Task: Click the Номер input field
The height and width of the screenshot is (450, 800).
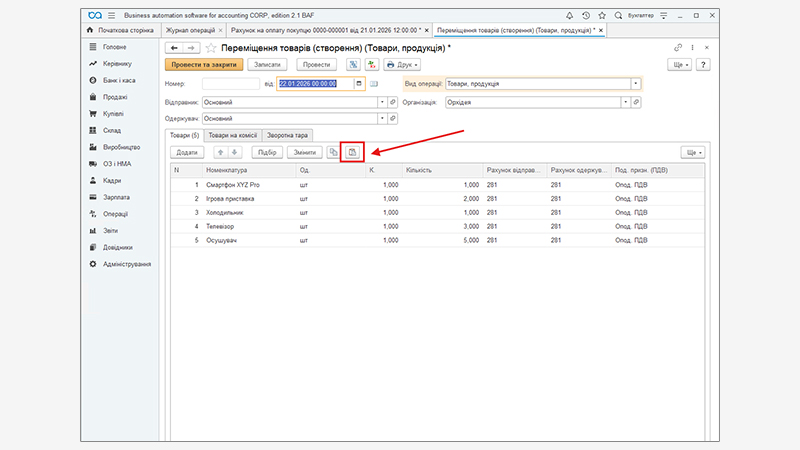Action: click(x=230, y=84)
